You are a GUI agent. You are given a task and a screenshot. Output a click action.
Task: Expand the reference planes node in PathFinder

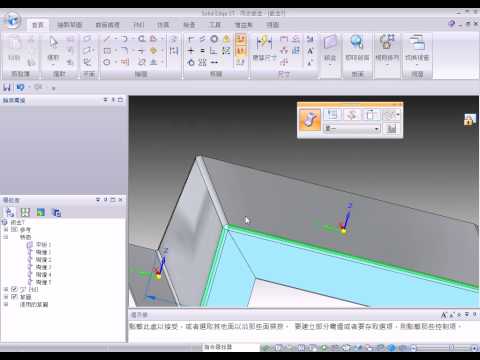[x=6, y=229]
